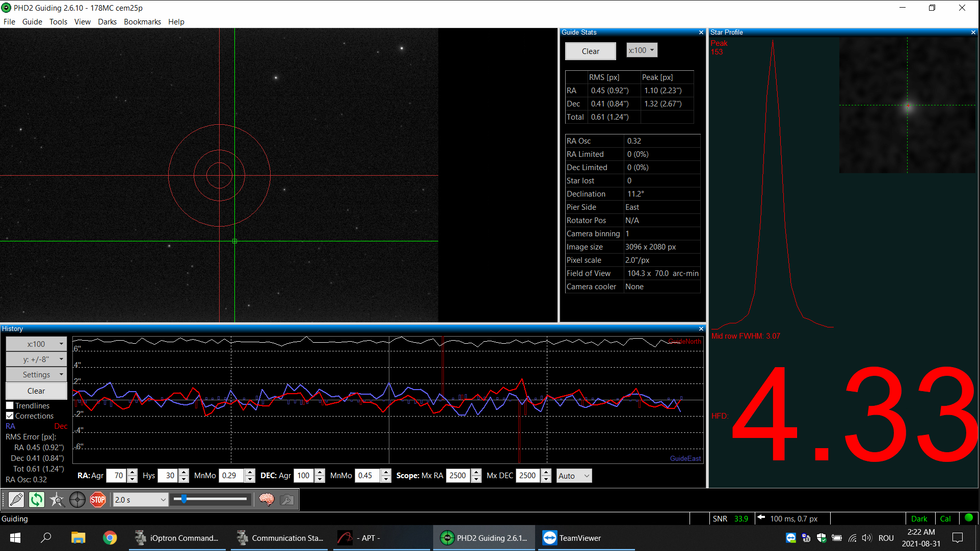Image resolution: width=980 pixels, height=551 pixels.
Task: Click the ROU language indicator
Action: pyautogui.click(x=886, y=538)
